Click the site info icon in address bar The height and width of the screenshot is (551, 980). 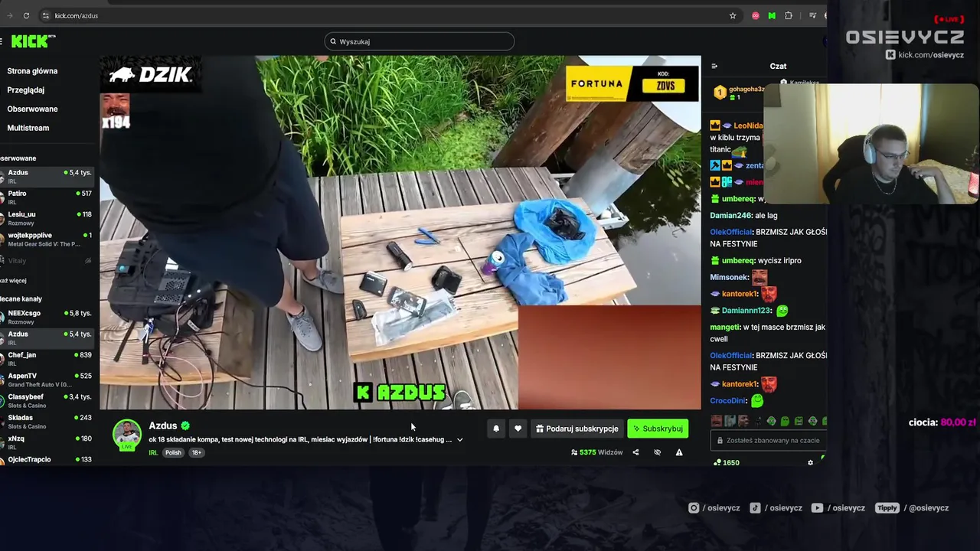(46, 15)
